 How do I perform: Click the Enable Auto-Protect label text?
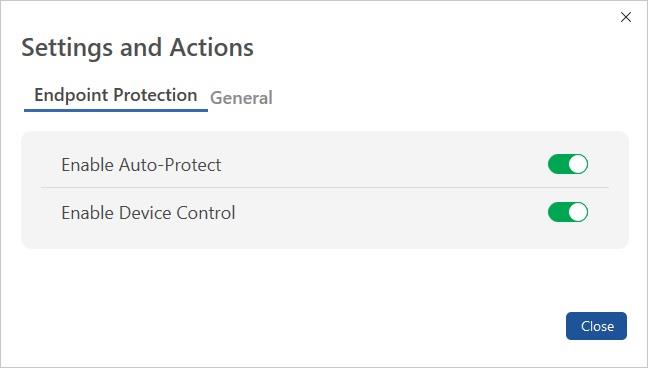(141, 165)
